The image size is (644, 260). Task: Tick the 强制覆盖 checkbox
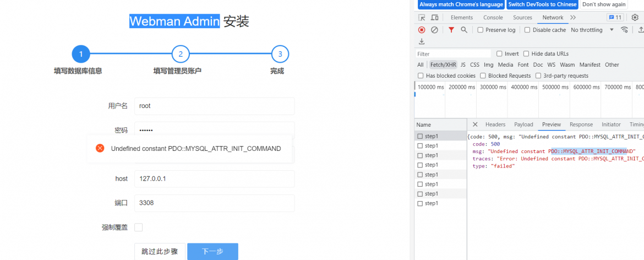click(x=138, y=227)
